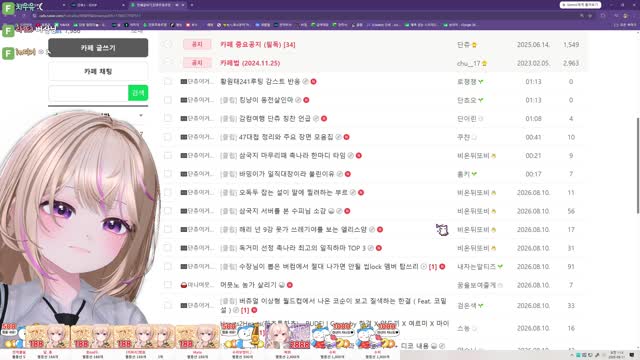This screenshot has height=360, width=640.
Task: Open a new browser tab with plus button
Action: pos(192,5)
